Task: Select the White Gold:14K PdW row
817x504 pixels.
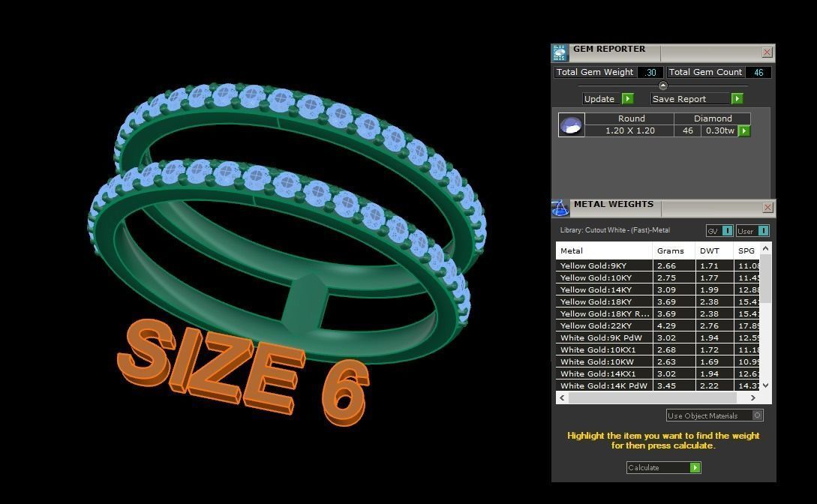Action: pyautogui.click(x=658, y=385)
